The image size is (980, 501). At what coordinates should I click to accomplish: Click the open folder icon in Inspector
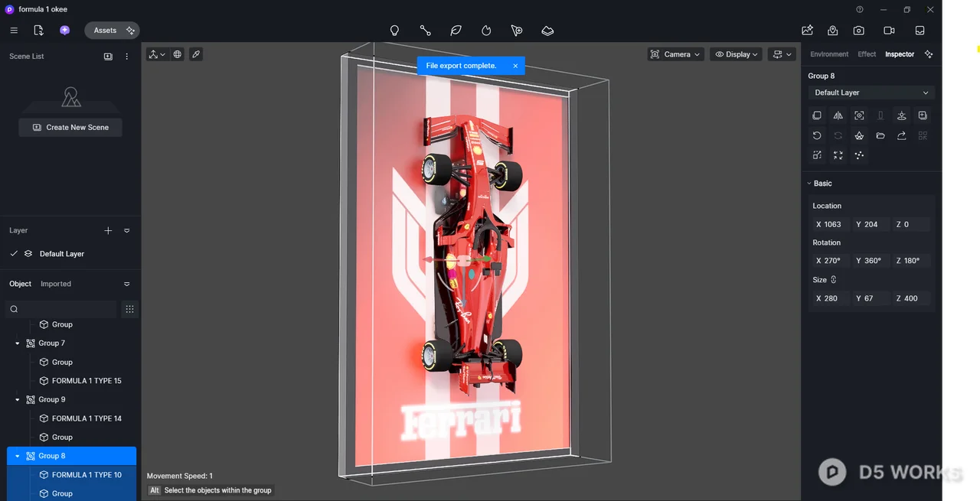click(880, 135)
